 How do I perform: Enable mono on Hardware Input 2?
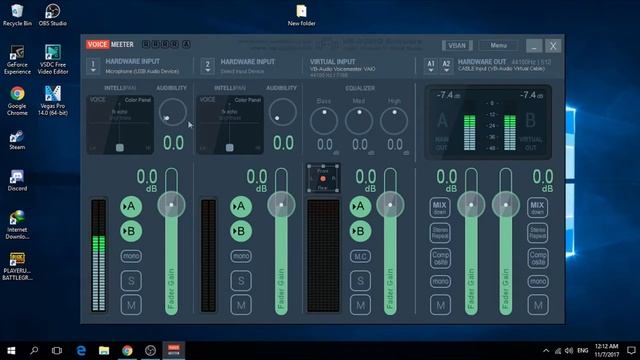click(x=241, y=256)
